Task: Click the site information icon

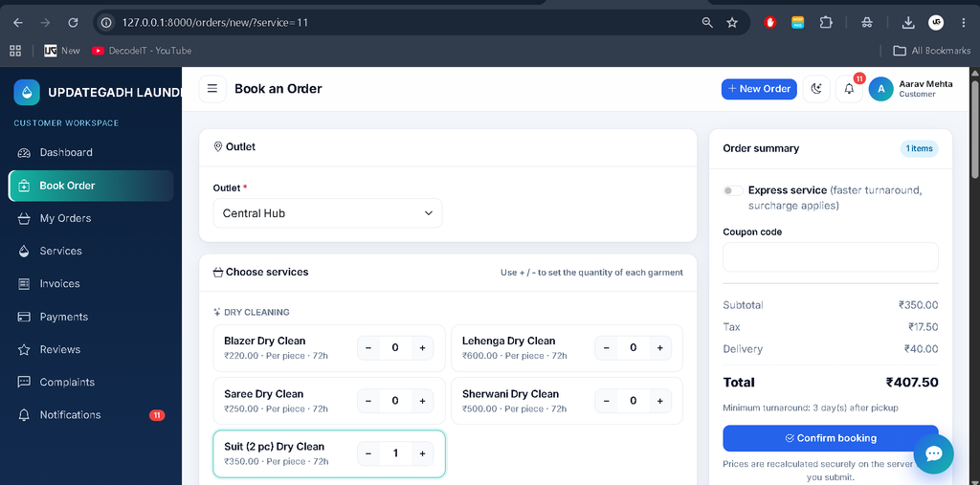Action: [x=107, y=23]
